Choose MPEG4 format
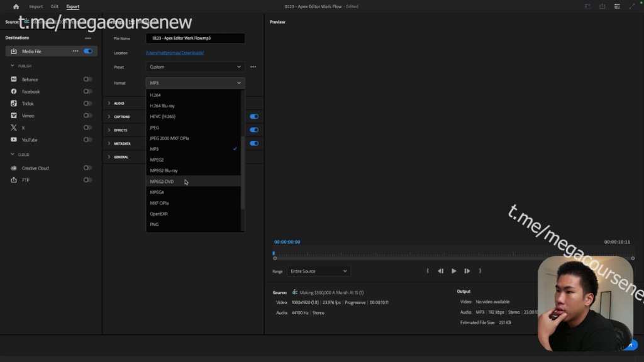Viewport: 644px width, 362px height. (193, 192)
